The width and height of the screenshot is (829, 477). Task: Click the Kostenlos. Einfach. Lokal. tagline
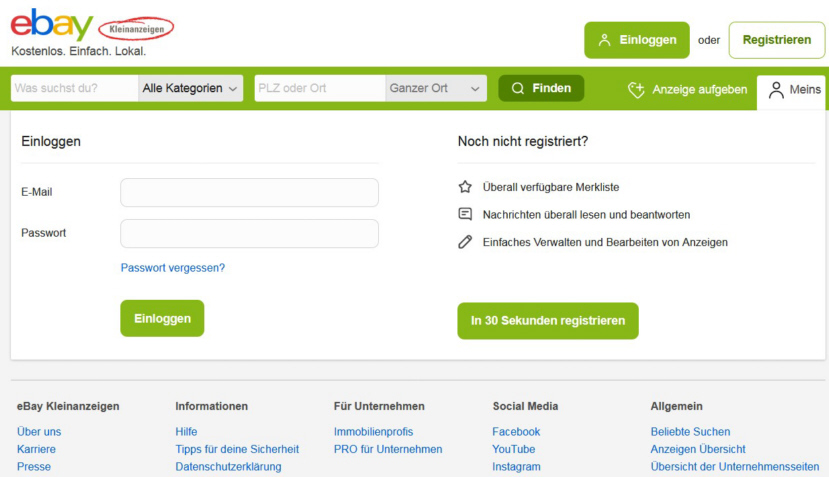pyautogui.click(x=78, y=51)
